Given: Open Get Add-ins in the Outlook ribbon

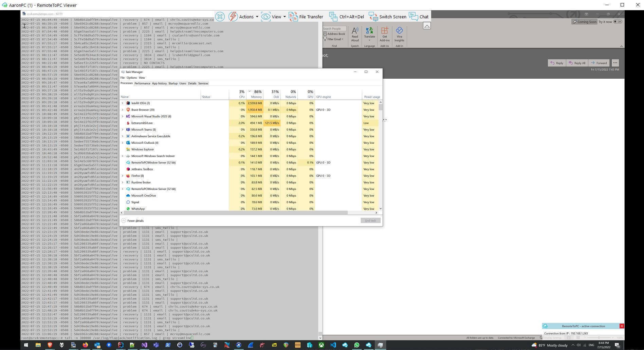Looking at the screenshot, I should pyautogui.click(x=384, y=35).
